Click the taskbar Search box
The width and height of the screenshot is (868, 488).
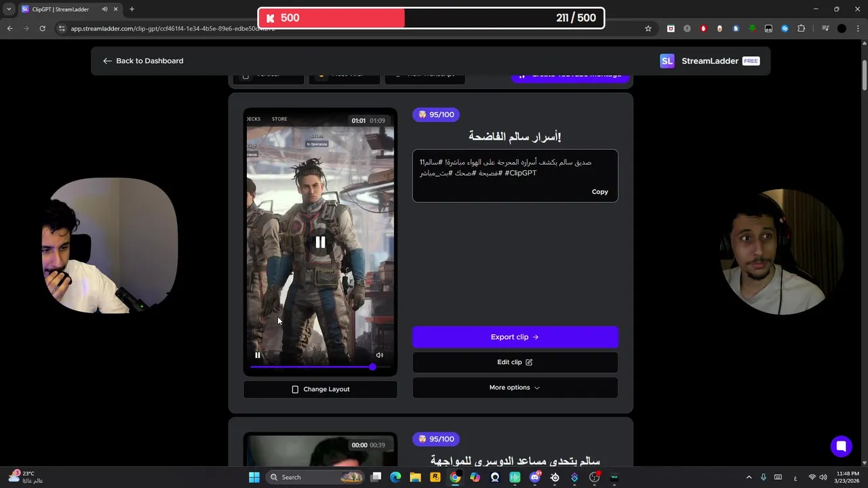(x=316, y=477)
